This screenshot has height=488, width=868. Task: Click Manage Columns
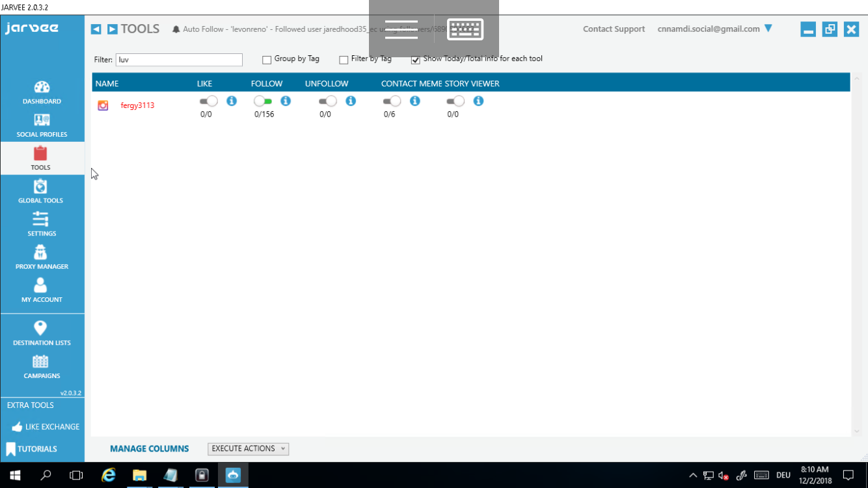click(149, 449)
